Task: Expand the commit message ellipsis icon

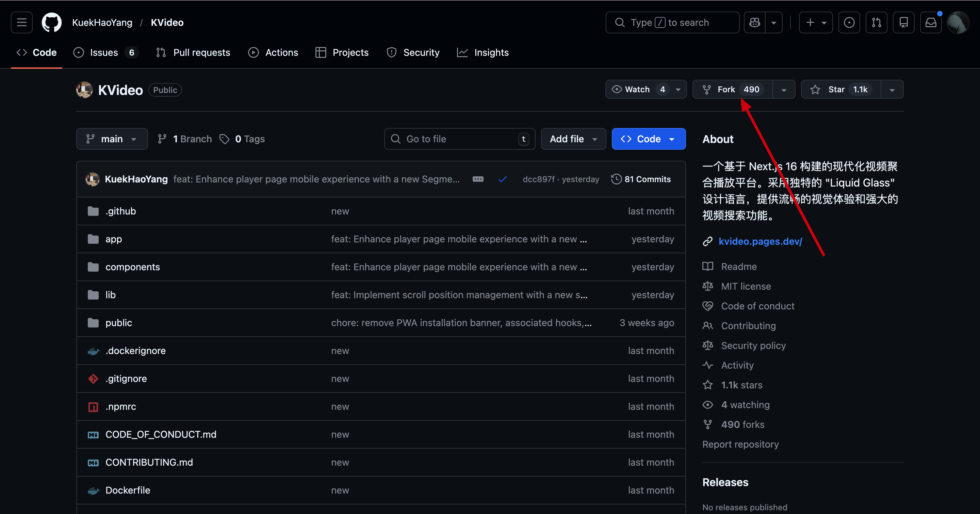Action: point(478,179)
